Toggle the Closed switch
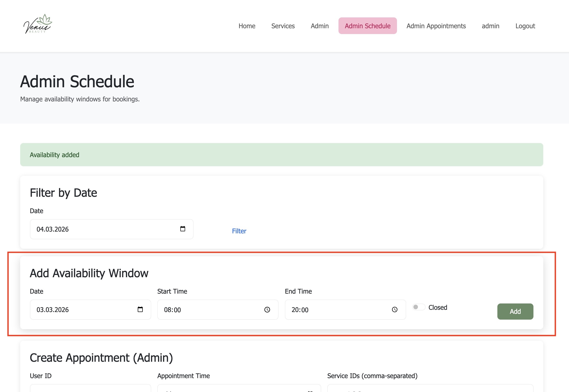Screen dimensions: 569x392 tap(419, 307)
